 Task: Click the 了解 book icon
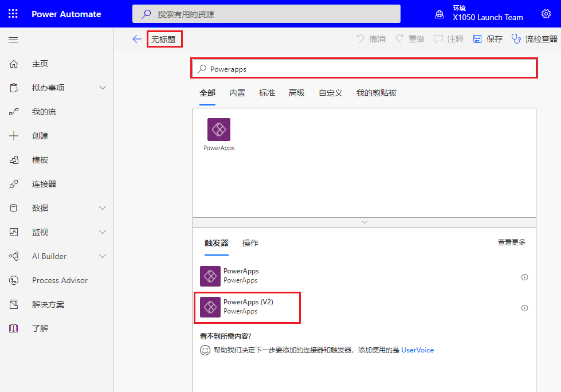click(14, 328)
